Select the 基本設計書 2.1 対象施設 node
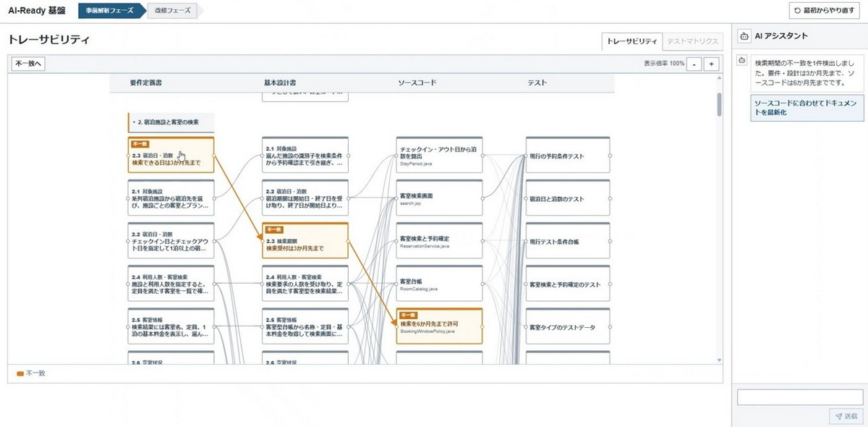The image size is (868, 427). (x=305, y=156)
